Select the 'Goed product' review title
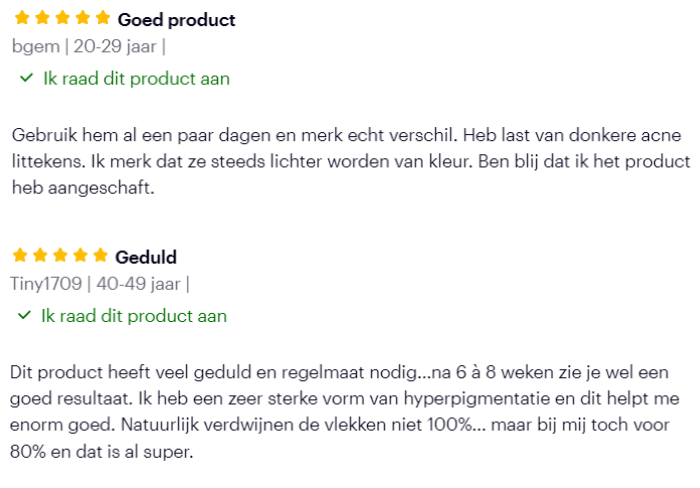 [176, 20]
